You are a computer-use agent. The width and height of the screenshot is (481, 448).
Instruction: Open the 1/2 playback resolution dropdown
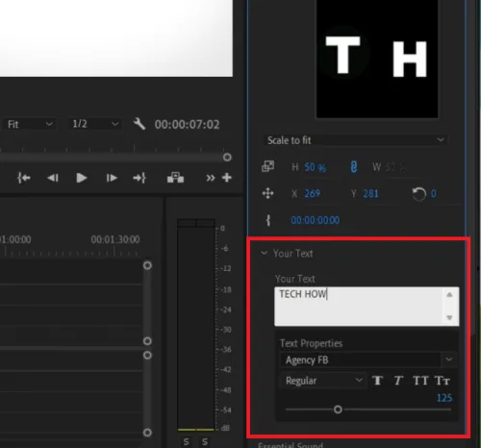[95, 124]
